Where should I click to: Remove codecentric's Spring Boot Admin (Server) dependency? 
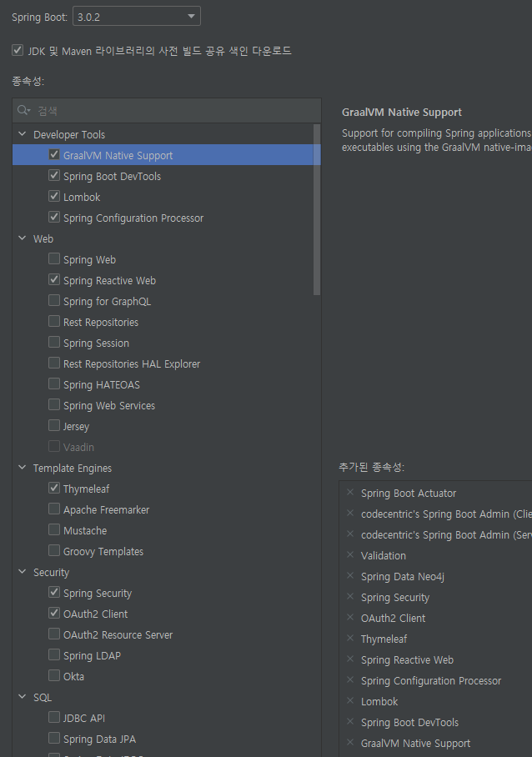[x=350, y=534]
